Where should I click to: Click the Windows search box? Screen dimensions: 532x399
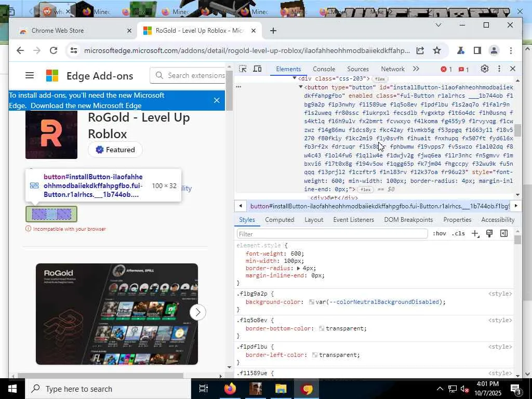[x=109, y=389]
